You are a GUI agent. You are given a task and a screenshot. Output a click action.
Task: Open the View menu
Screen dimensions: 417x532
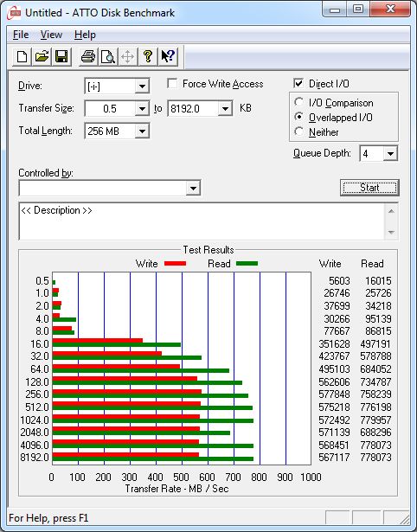click(51, 35)
